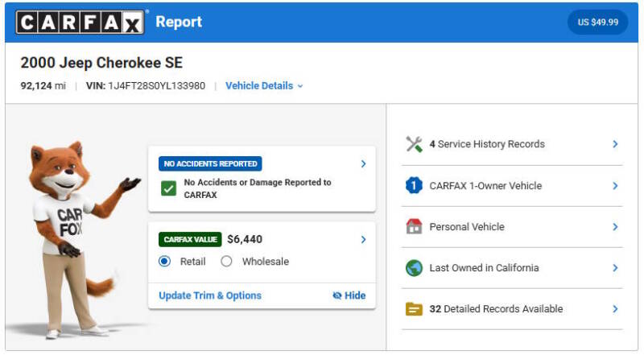Click the crossed-eye Hide icon
644x355 pixels.
[337, 295]
